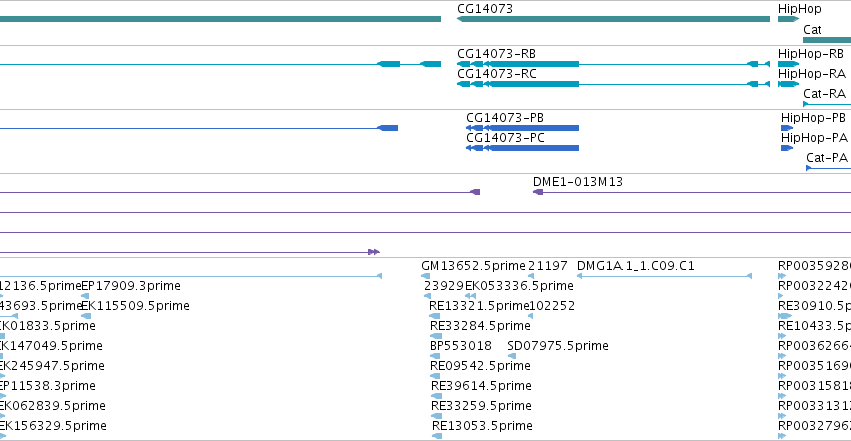Click thick CDS block of CG14073-PC
851x441 pixels.
(532, 148)
